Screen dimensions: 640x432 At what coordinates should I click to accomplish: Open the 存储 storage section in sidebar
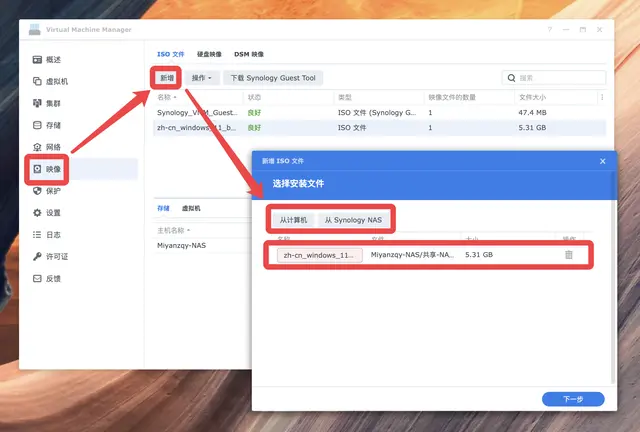coord(47,125)
